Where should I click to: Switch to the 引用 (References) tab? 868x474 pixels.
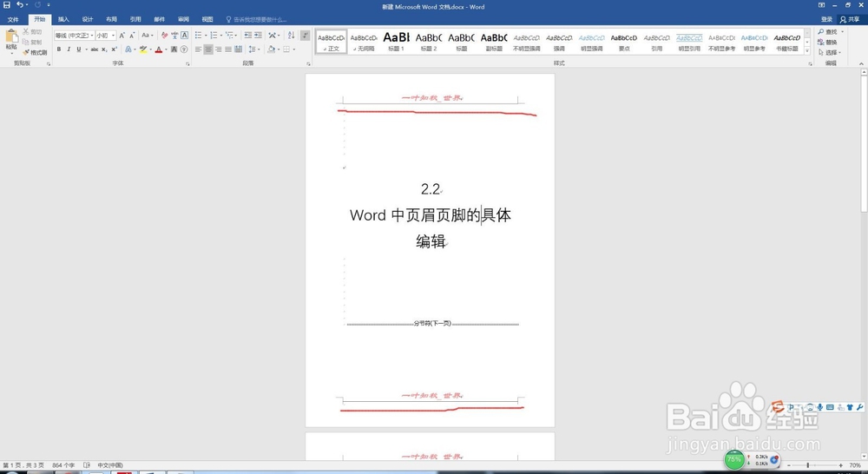[135, 19]
